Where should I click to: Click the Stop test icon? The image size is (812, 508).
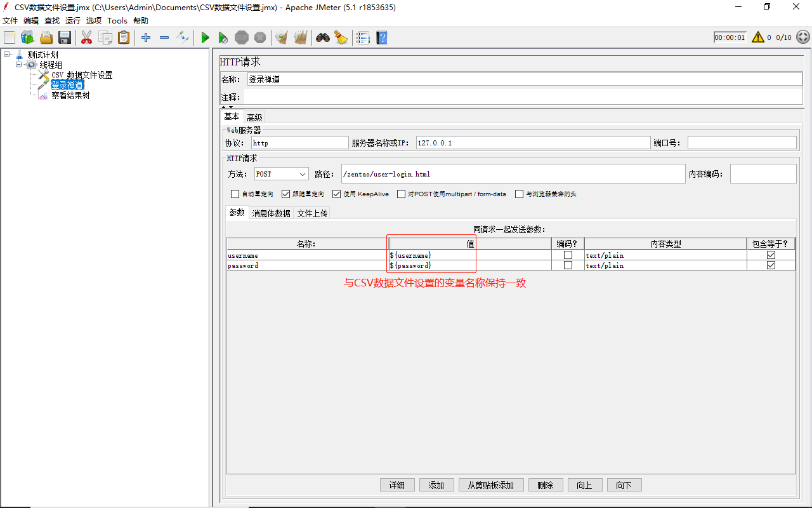(242, 37)
